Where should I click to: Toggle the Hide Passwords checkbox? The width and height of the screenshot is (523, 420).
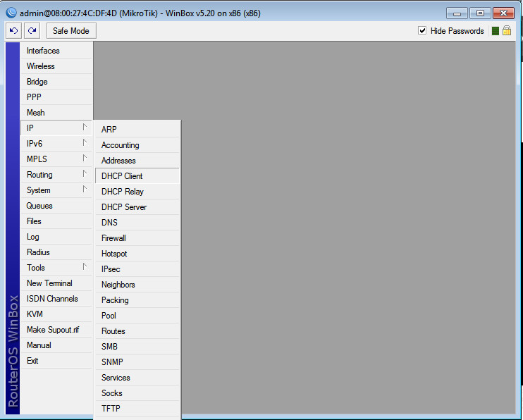tap(422, 31)
